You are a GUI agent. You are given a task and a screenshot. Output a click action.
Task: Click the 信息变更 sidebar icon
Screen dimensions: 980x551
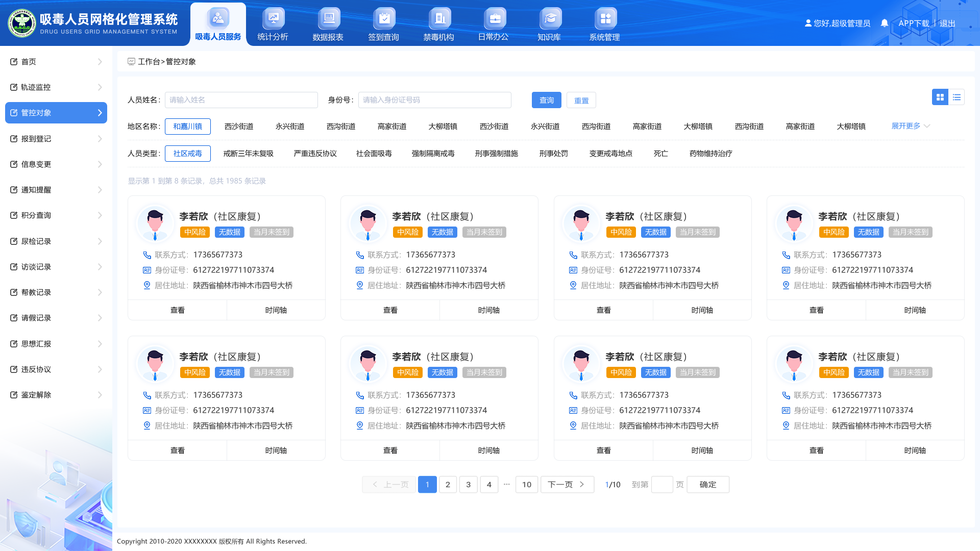coord(14,164)
